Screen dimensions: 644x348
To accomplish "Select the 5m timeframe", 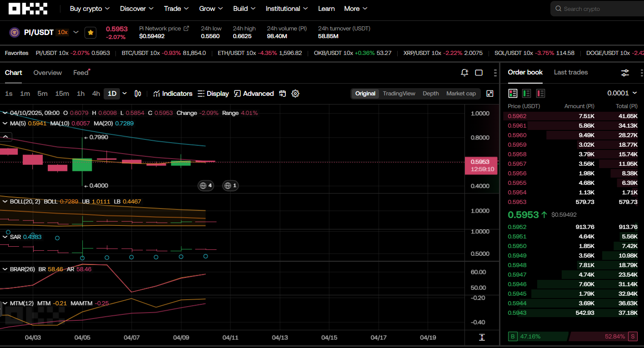I will pyautogui.click(x=42, y=94).
